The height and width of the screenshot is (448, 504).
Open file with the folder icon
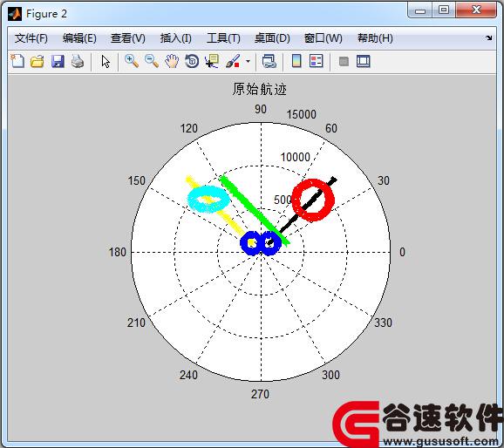37,61
